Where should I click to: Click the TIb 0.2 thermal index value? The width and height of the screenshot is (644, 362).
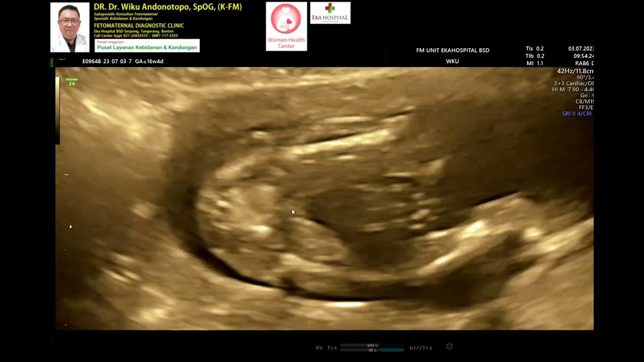535,56
